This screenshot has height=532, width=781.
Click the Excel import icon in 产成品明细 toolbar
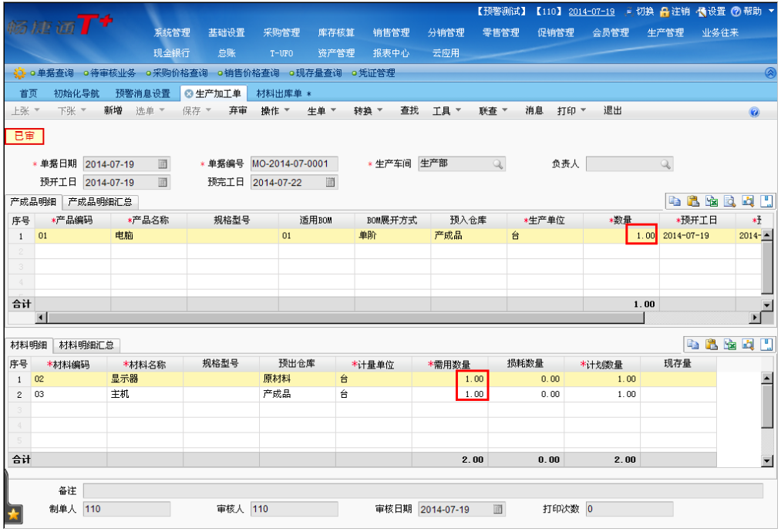pyautogui.click(x=712, y=201)
